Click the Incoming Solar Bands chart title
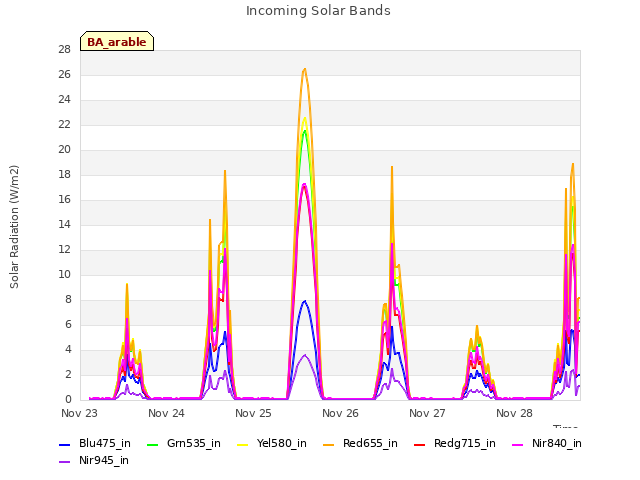 coord(318,11)
